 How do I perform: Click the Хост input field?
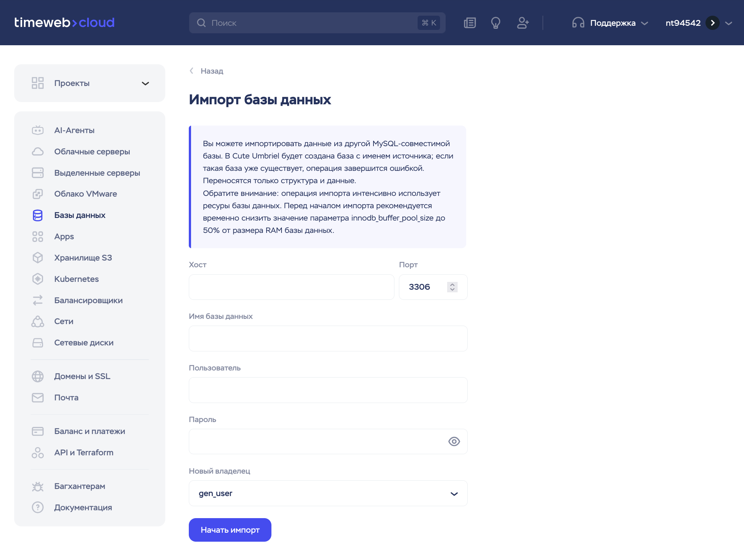[x=291, y=287]
